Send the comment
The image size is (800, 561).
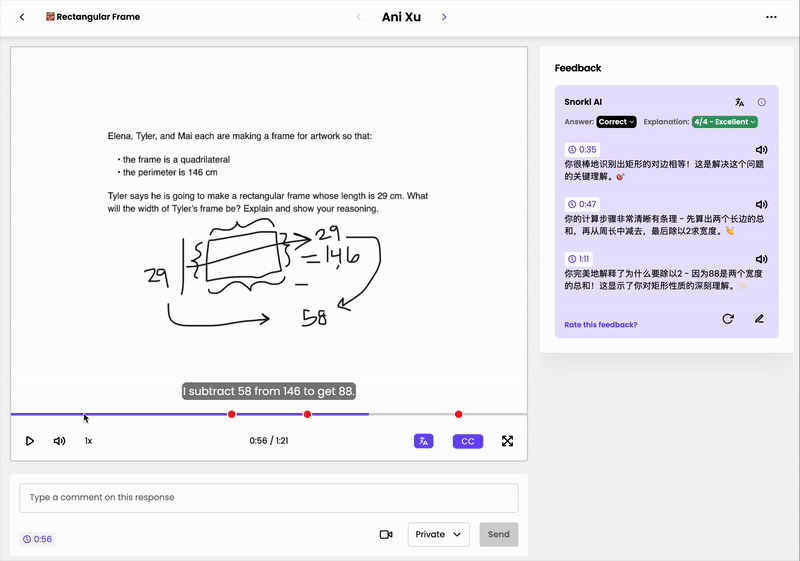pos(498,534)
